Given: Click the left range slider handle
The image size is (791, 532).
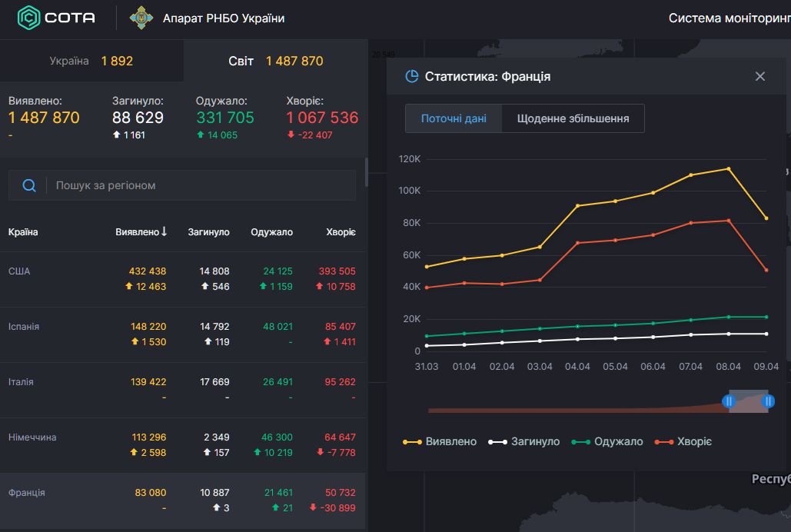Looking at the screenshot, I should tap(729, 401).
